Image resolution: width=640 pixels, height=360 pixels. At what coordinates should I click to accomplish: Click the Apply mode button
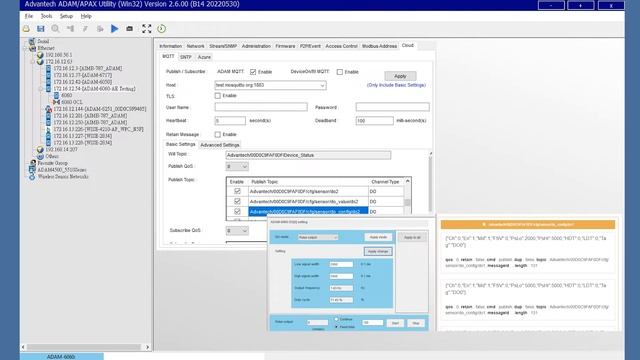(378, 237)
